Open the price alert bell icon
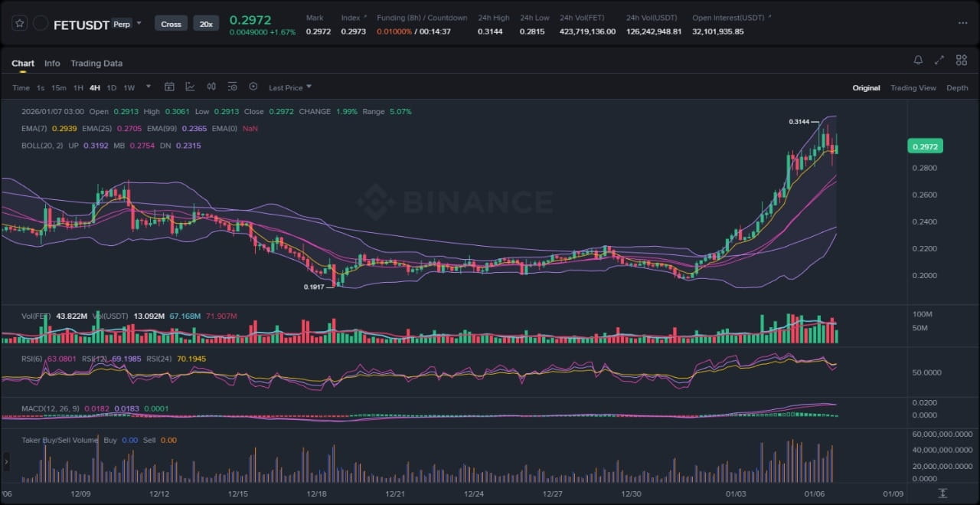Screen dimensions: 980x505 tap(918, 61)
